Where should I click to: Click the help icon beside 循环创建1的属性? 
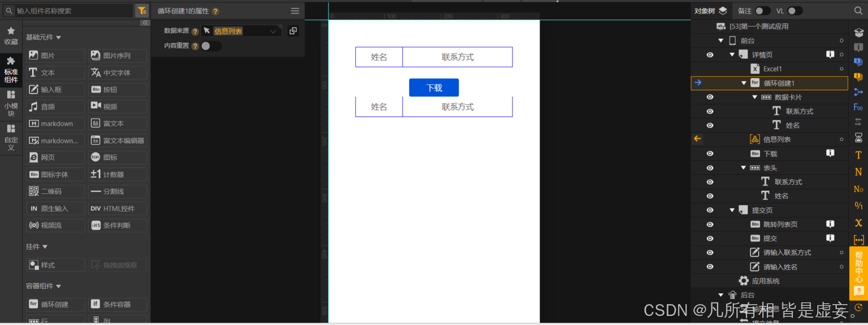coord(216,11)
